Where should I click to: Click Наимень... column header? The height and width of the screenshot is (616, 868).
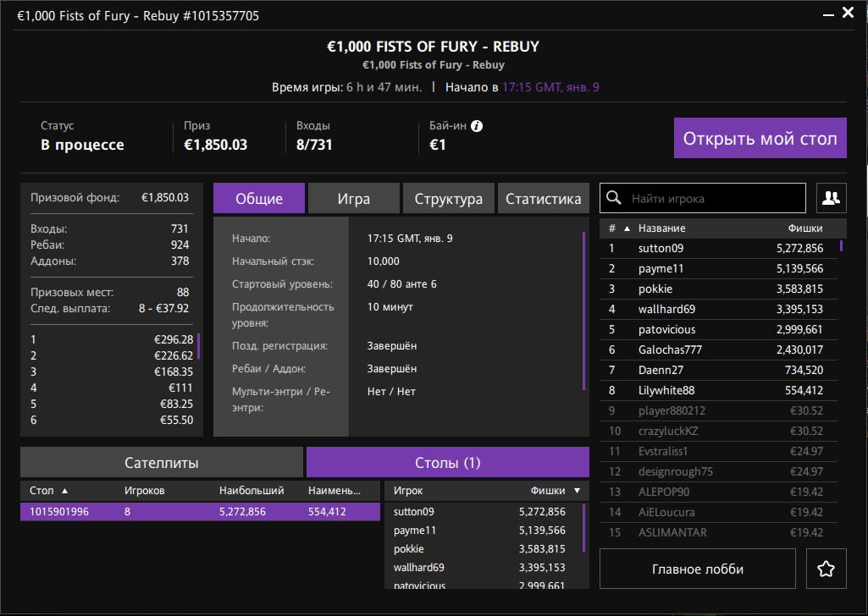click(334, 491)
